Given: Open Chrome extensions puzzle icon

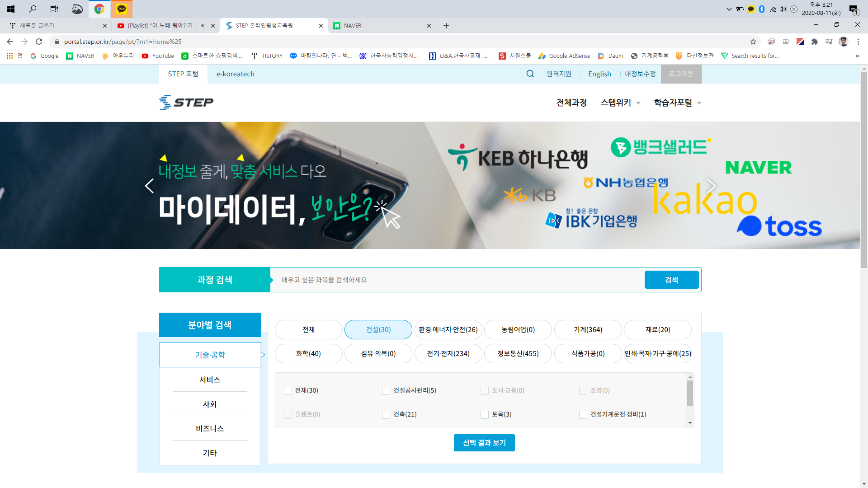Looking at the screenshot, I should pos(815,42).
